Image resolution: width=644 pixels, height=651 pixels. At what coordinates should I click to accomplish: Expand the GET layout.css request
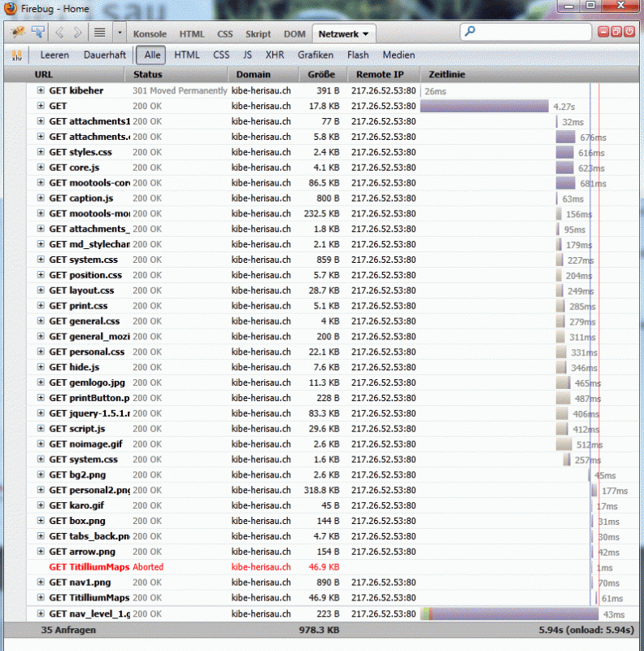[41, 290]
